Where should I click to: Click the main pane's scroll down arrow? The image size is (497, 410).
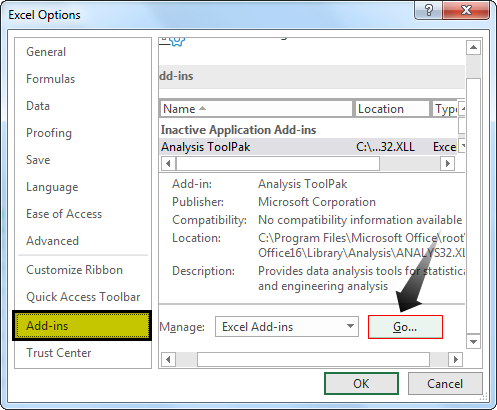(x=473, y=342)
